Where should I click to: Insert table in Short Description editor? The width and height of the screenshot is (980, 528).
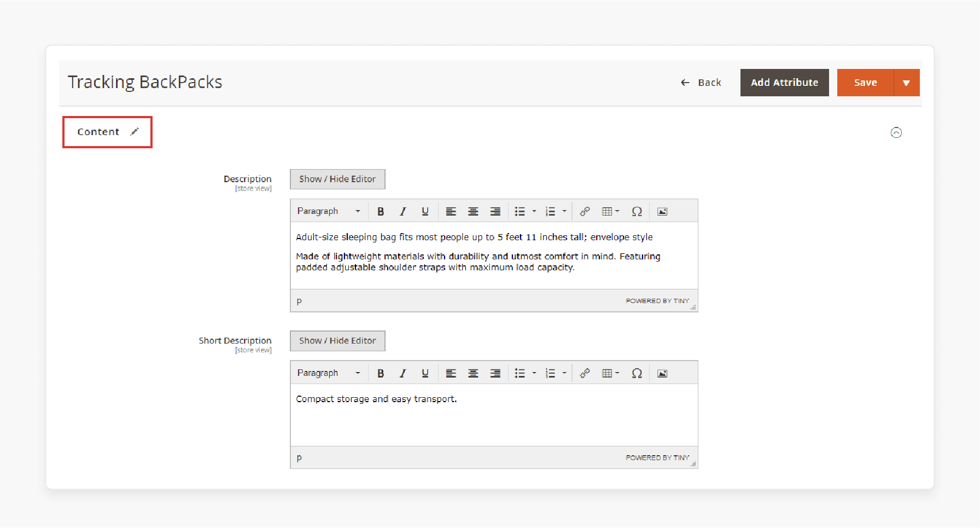pyautogui.click(x=610, y=373)
